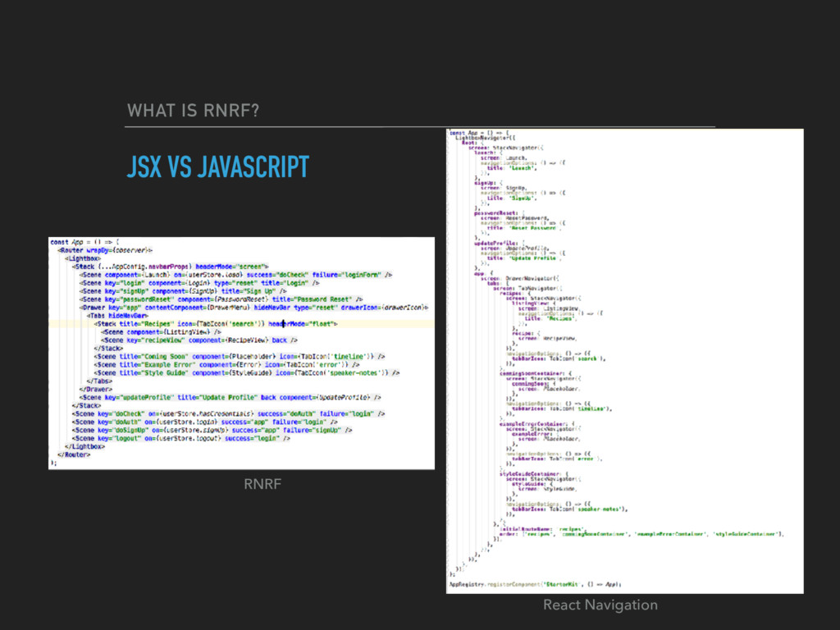Click the Stack headerMode="screen" line
The image size is (840, 630).
(x=171, y=267)
